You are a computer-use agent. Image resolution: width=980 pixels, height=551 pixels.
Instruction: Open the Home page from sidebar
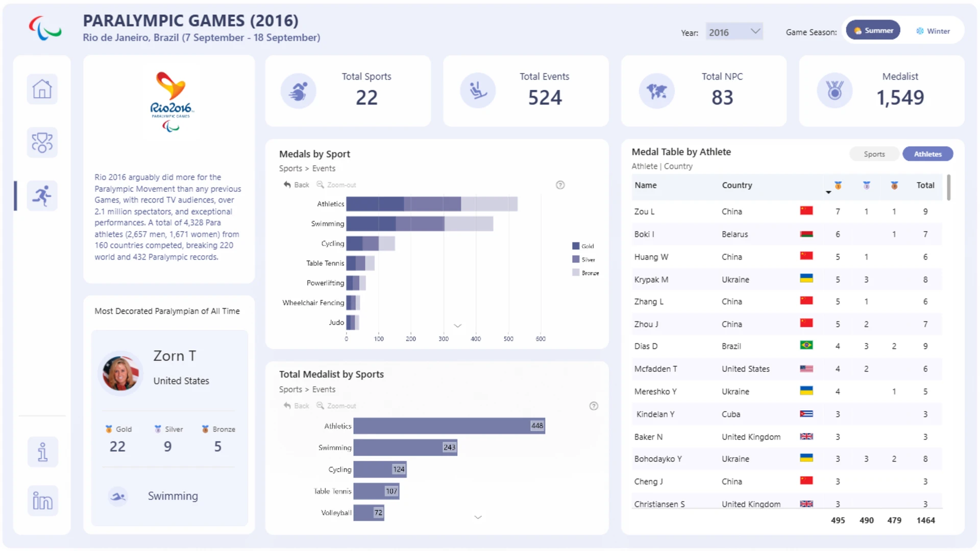(x=42, y=89)
